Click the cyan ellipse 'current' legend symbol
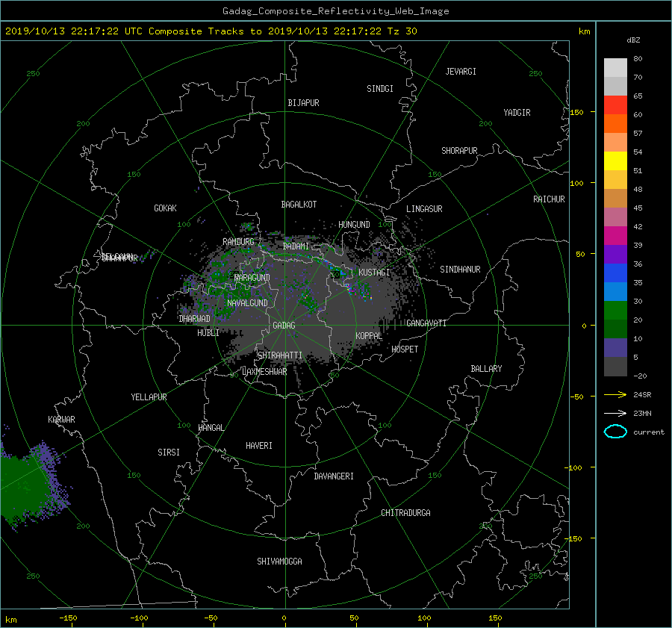Image resolution: width=672 pixels, height=628 pixels. click(x=615, y=432)
